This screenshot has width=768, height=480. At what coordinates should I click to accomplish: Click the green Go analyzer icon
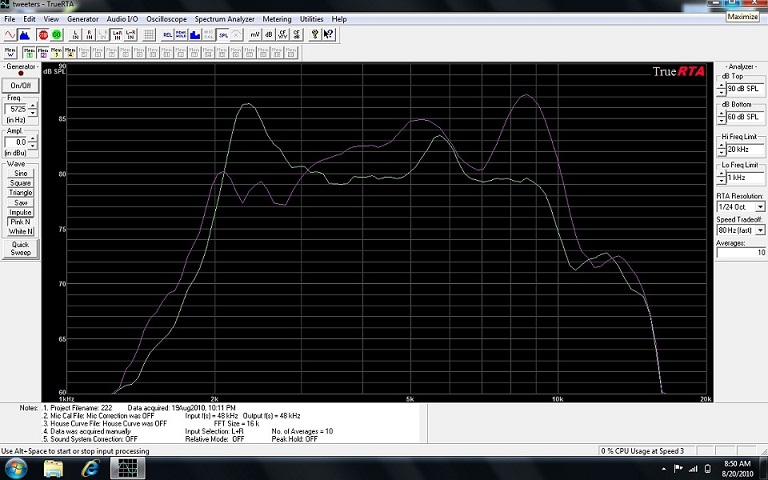pos(56,34)
